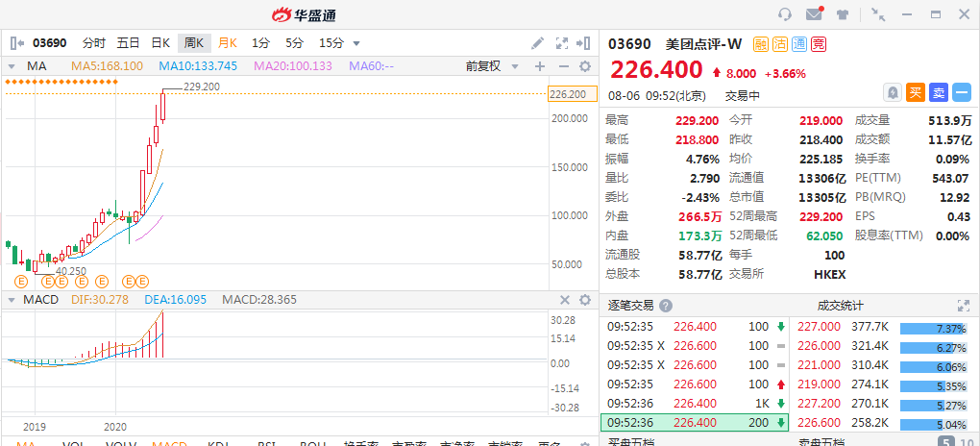The height and width of the screenshot is (446, 980).
Task: Click the 221.000 row 6.06% bar
Action: coord(934,367)
